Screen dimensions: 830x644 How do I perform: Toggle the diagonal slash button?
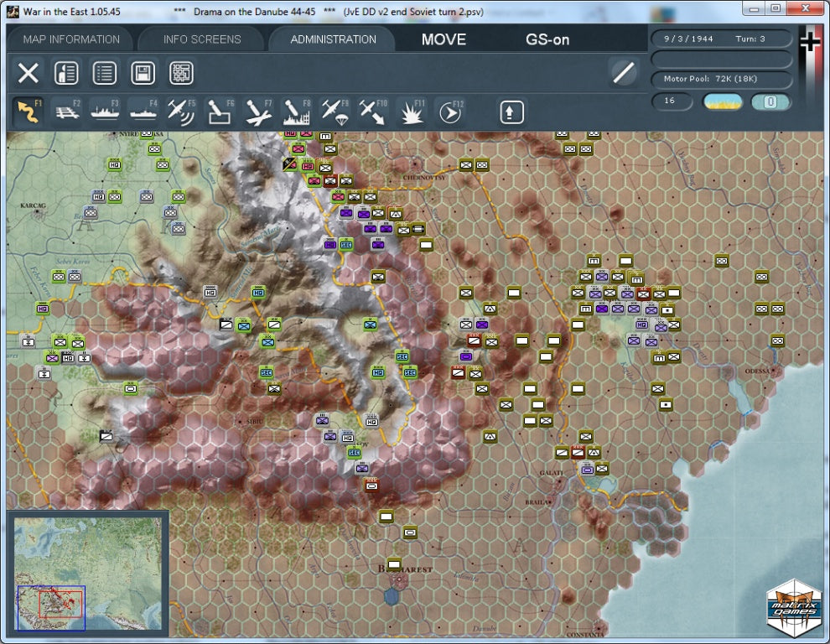(x=623, y=73)
